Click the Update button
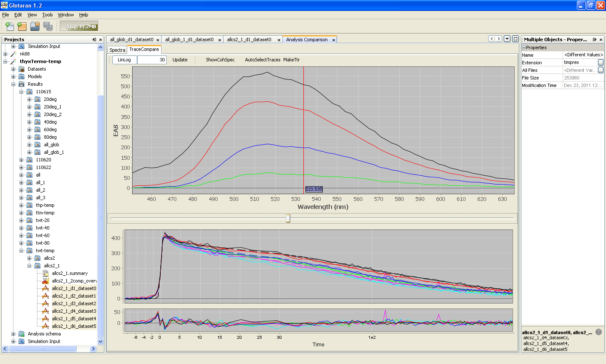Image resolution: width=606 pixels, height=364 pixels. point(180,60)
